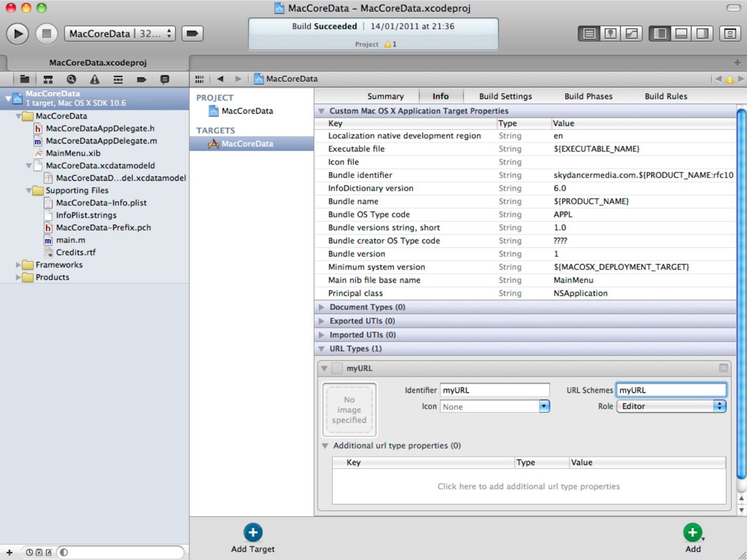747x560 pixels.
Task: Click the No image specified well
Action: (x=349, y=410)
